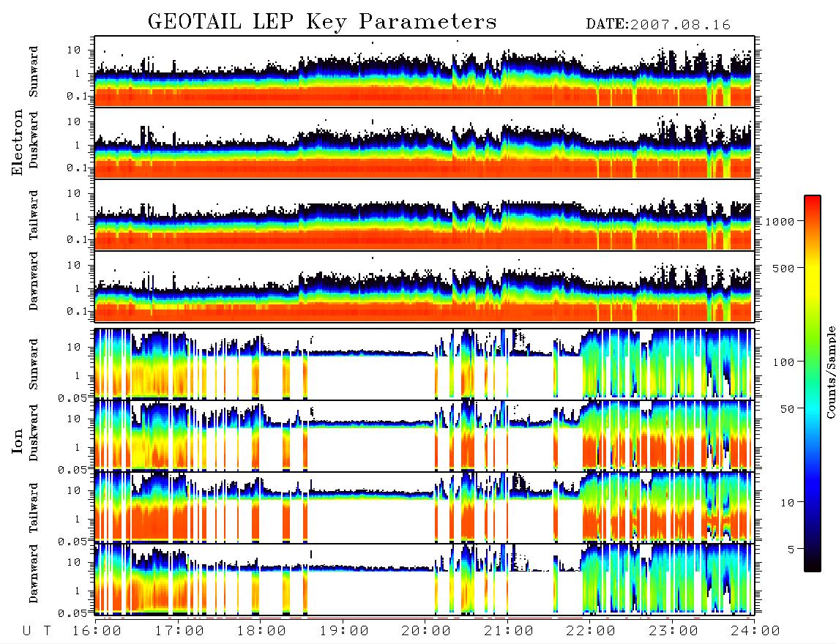Select the Ion Sunward axis label
The image size is (836, 644).
click(34, 364)
